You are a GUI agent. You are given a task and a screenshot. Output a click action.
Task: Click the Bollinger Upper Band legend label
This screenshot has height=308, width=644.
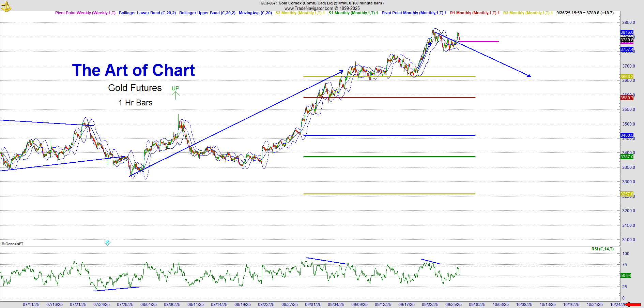point(207,13)
